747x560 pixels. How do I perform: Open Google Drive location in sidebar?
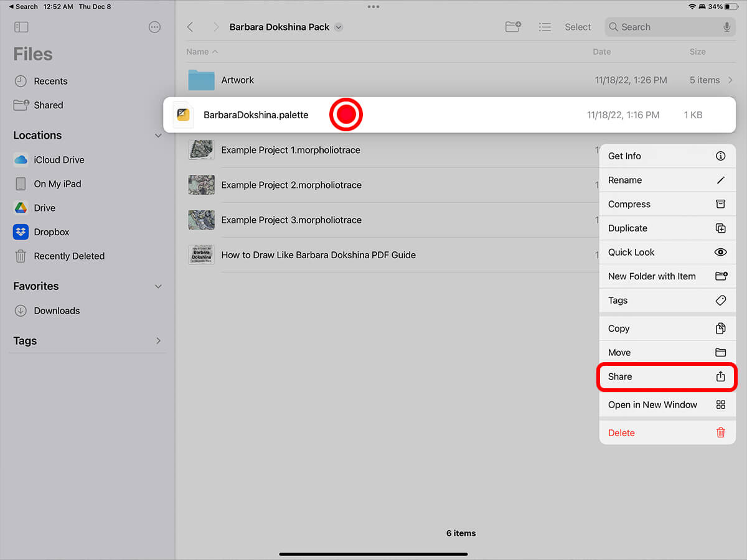(x=44, y=208)
